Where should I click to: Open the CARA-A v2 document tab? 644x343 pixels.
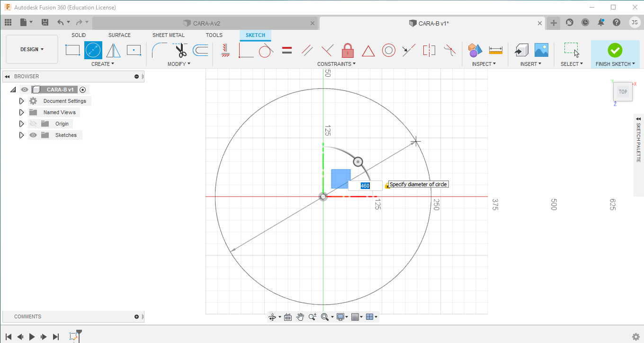206,23
